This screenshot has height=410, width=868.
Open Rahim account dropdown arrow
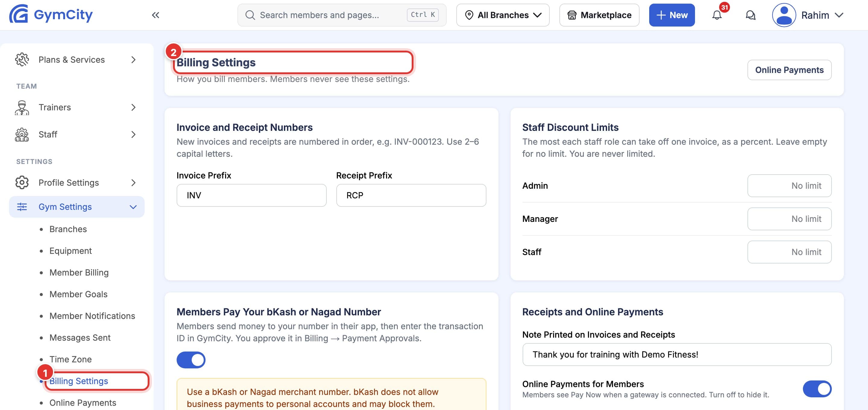(839, 15)
